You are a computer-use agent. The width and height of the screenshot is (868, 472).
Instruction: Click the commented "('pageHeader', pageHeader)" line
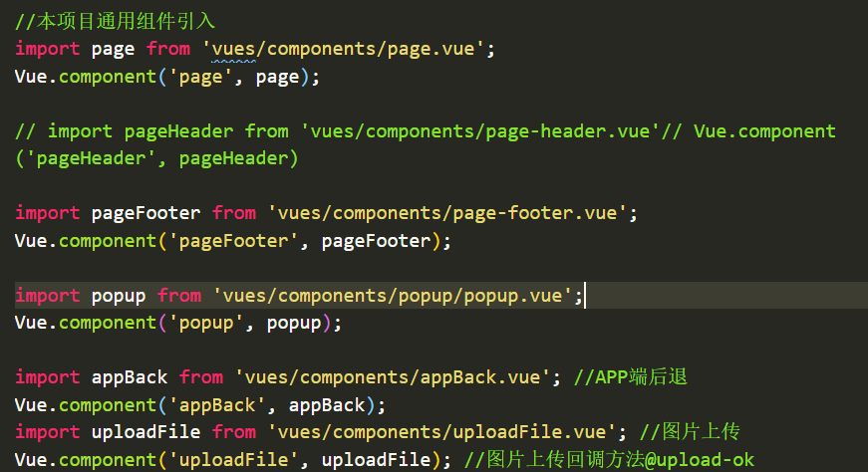tap(156, 158)
